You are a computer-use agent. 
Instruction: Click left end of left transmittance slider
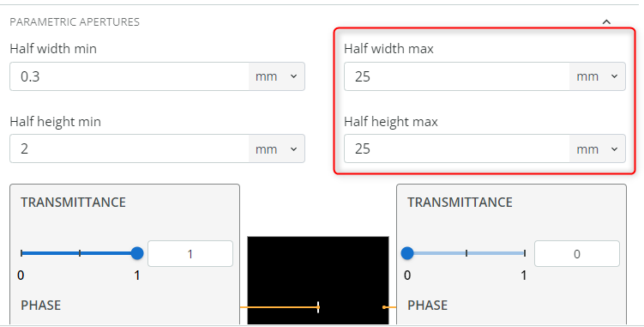pyautogui.click(x=21, y=253)
